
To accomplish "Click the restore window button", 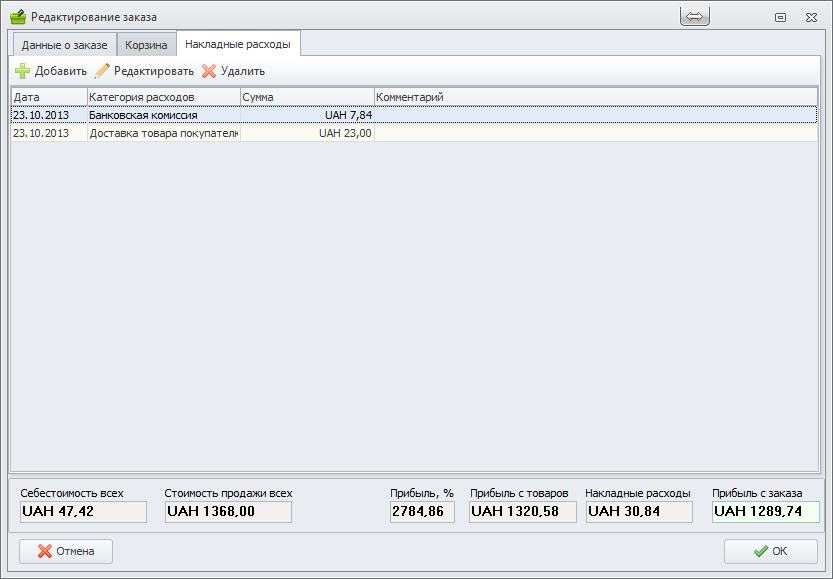I will tap(780, 17).
